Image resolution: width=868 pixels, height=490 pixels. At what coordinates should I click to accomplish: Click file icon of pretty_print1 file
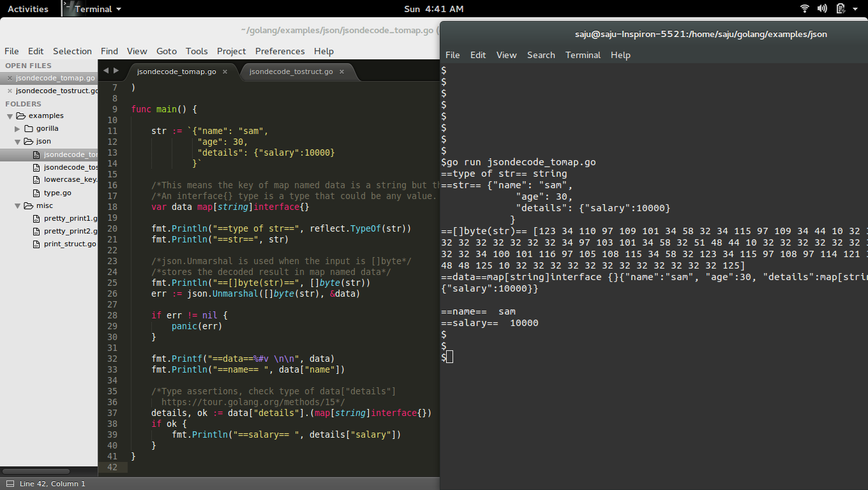[37, 218]
